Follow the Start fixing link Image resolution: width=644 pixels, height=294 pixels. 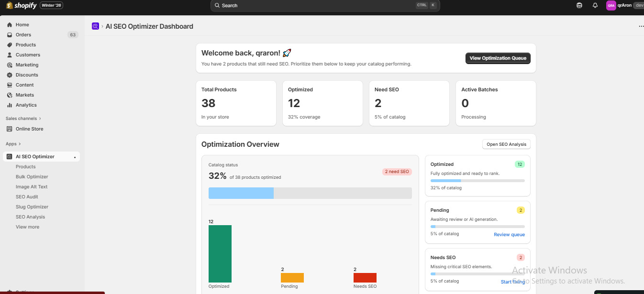point(513,282)
